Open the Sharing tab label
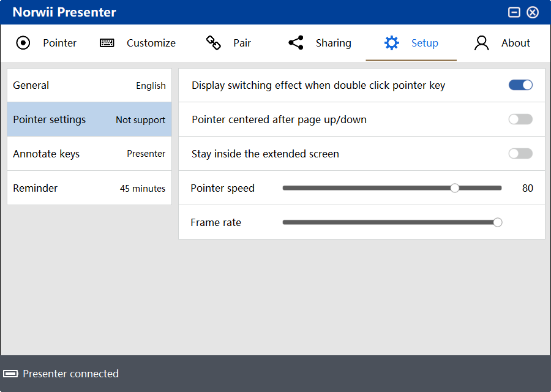This screenshot has width=551, height=392. tap(334, 43)
